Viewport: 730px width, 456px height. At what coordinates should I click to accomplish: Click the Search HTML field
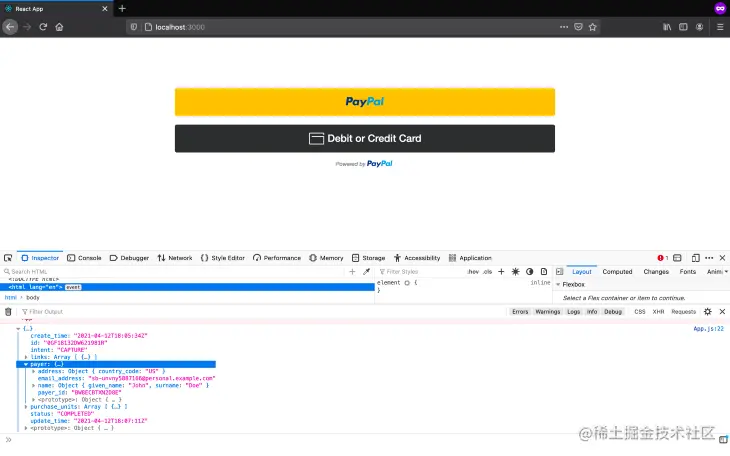(175, 272)
